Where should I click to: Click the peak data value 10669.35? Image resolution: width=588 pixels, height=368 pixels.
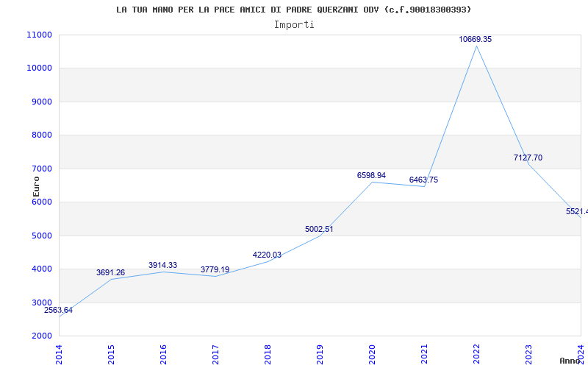pyautogui.click(x=476, y=40)
